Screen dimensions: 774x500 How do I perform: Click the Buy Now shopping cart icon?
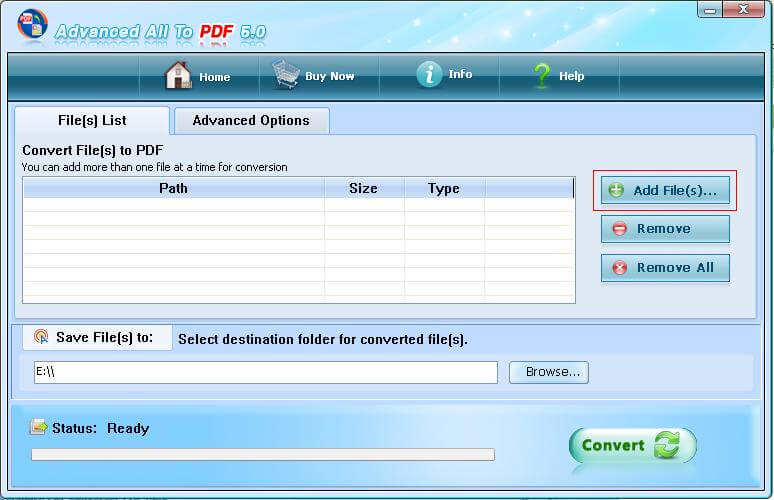286,74
